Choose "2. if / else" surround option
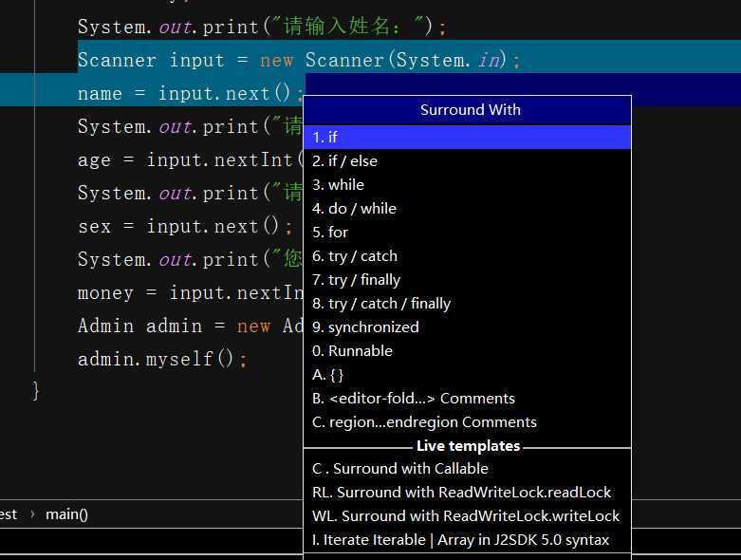741x560 pixels. [467, 160]
